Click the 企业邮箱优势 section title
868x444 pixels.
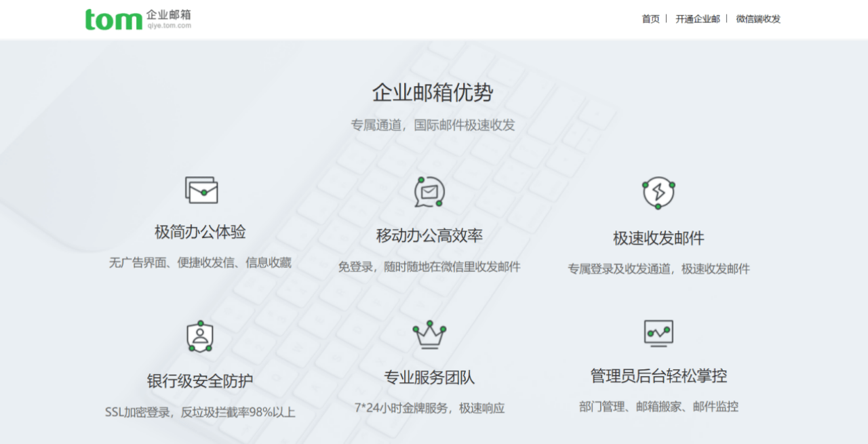(x=433, y=93)
